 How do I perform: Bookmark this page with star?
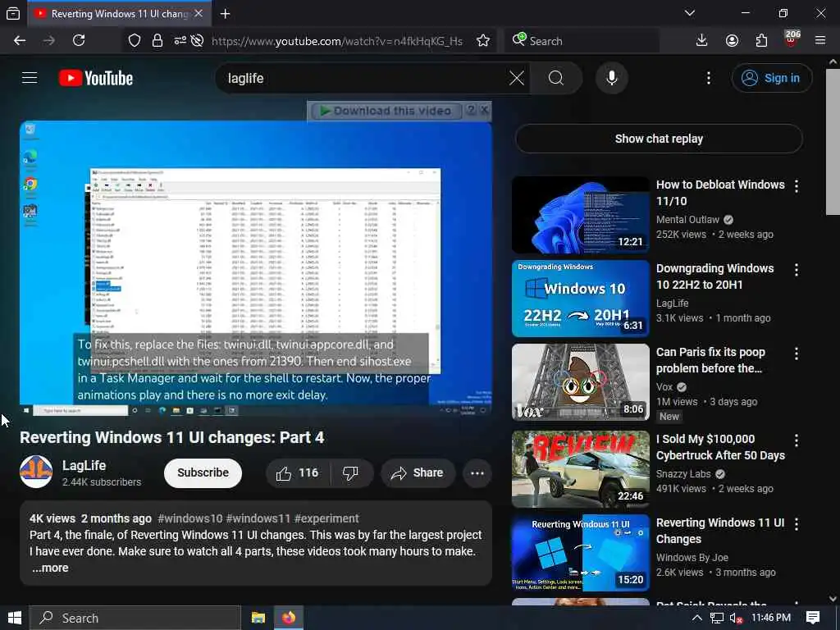[482, 41]
